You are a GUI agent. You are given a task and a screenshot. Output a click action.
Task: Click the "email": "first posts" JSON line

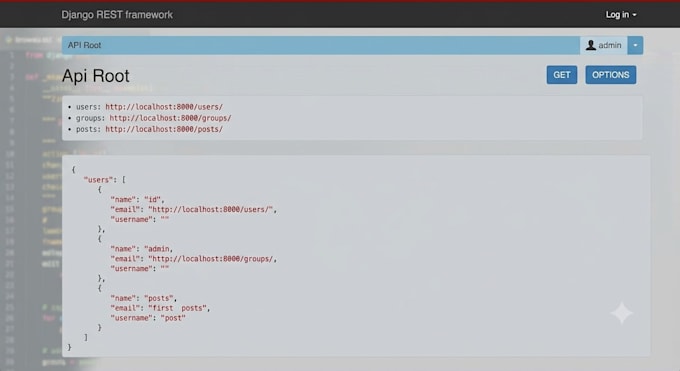160,308
